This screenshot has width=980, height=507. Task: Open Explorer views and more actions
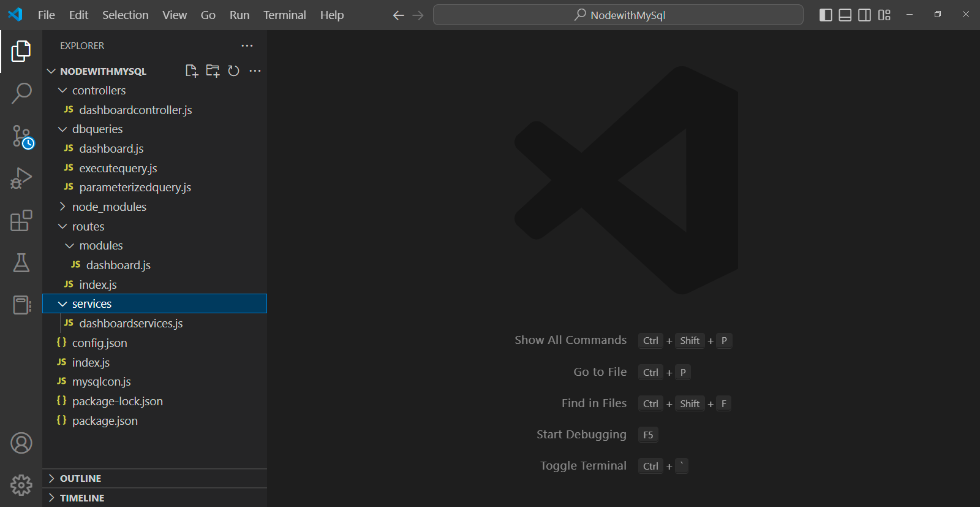tap(247, 46)
